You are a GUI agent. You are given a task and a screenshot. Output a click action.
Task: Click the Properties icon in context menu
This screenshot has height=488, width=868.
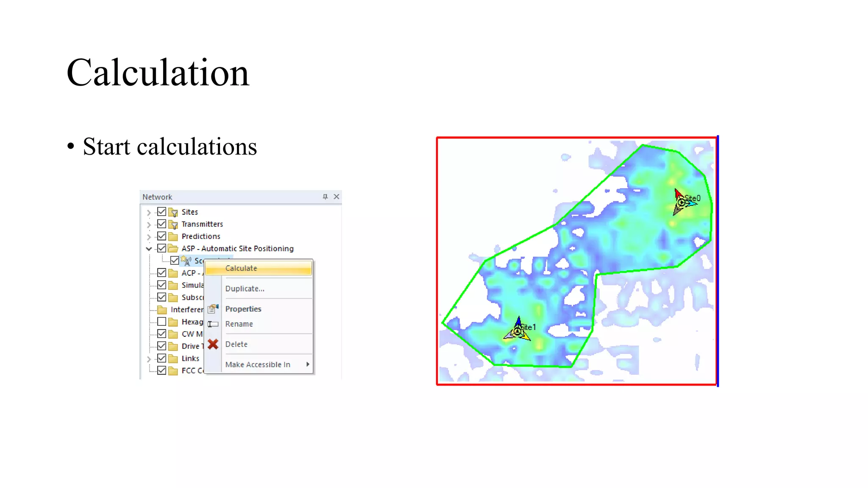click(213, 309)
